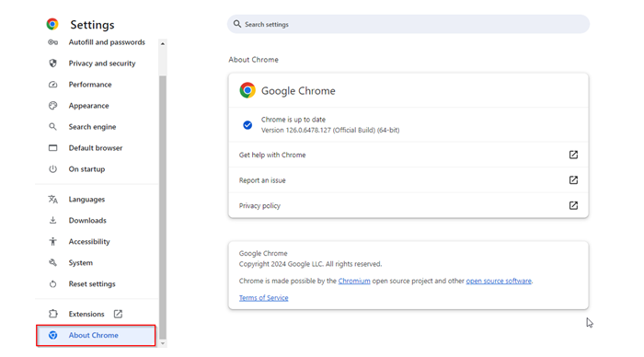Open the open source software link
The width and height of the screenshot is (644, 357).
pyautogui.click(x=499, y=281)
